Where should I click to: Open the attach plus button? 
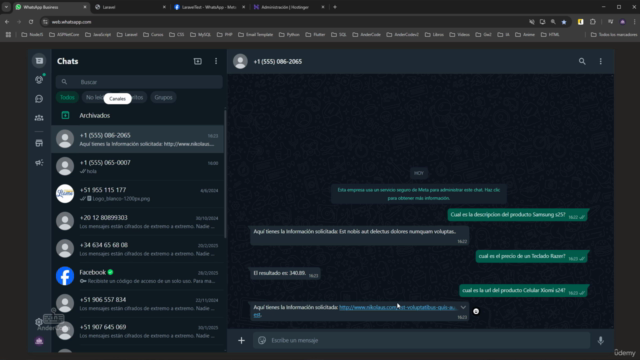241,340
